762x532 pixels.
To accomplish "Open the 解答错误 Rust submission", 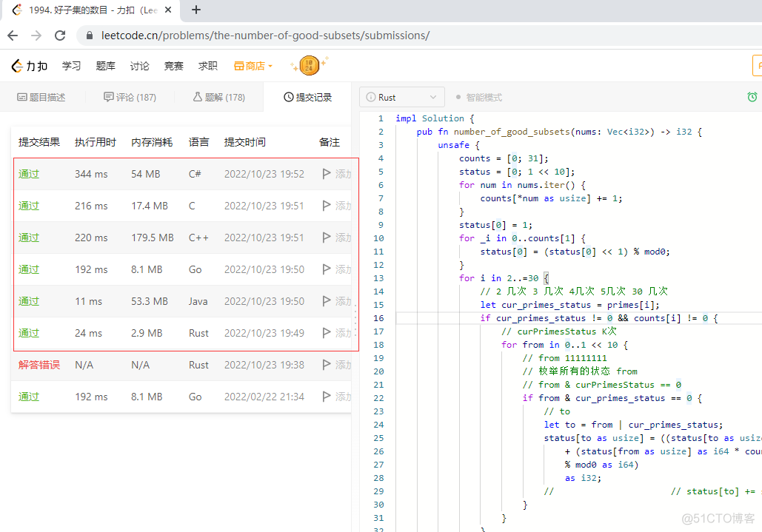I will (39, 365).
